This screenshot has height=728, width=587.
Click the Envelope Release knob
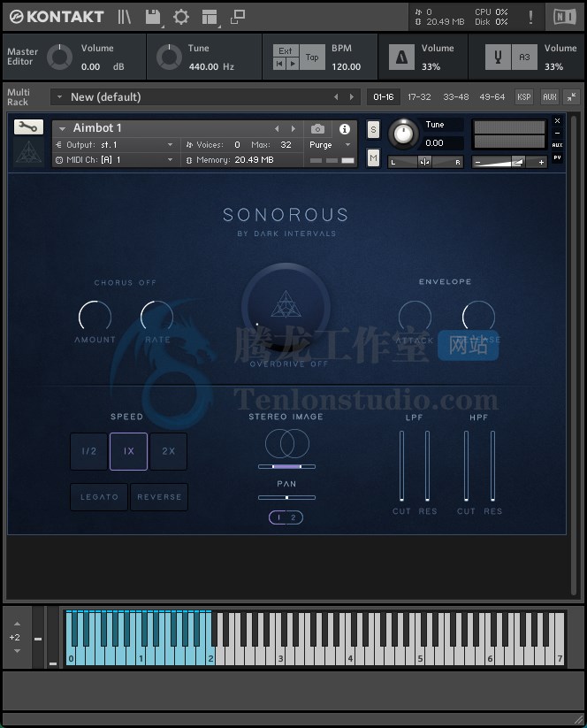point(478,317)
